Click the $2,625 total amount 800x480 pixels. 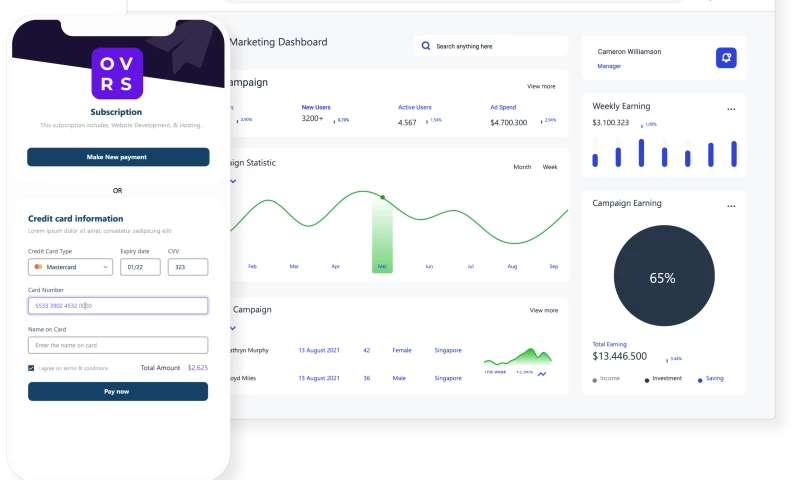(x=198, y=367)
